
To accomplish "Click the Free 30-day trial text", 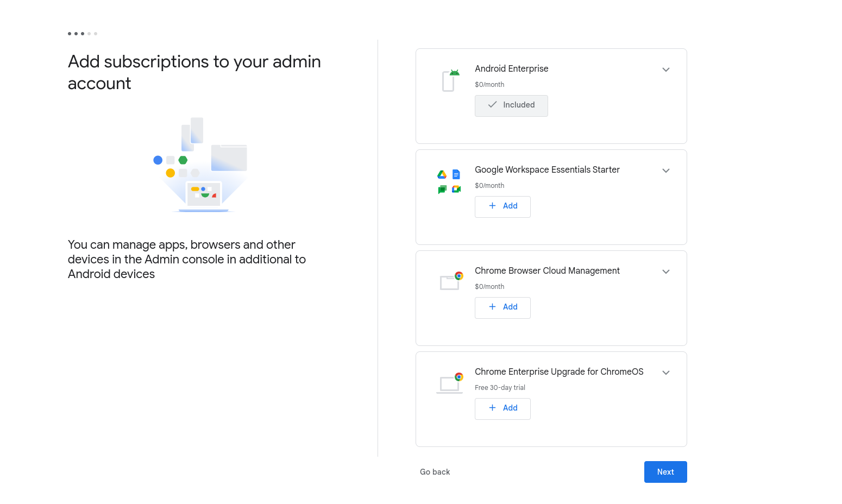I will (x=500, y=388).
